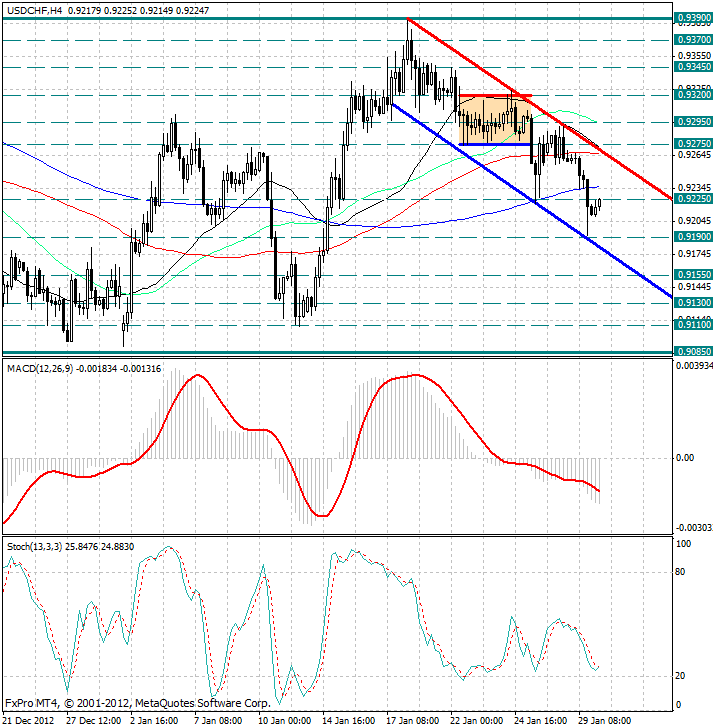The width and height of the screenshot is (713, 728).
Task: Click the 0.9085 price level label
Action: pyautogui.click(x=693, y=351)
